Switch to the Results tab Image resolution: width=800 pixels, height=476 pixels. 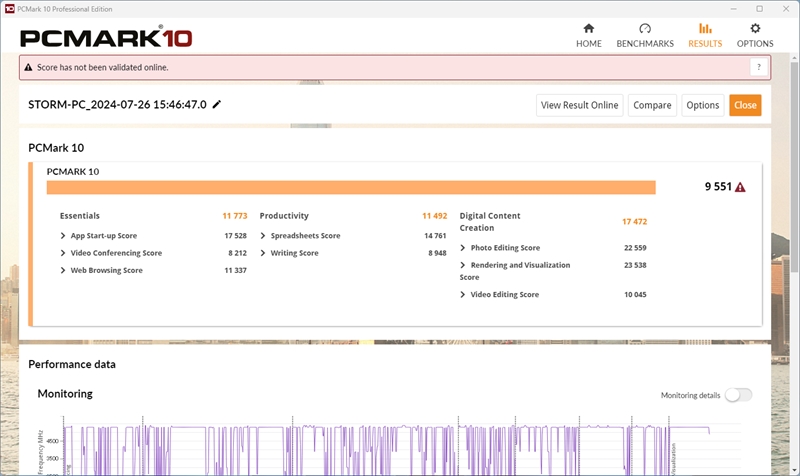[x=705, y=36]
